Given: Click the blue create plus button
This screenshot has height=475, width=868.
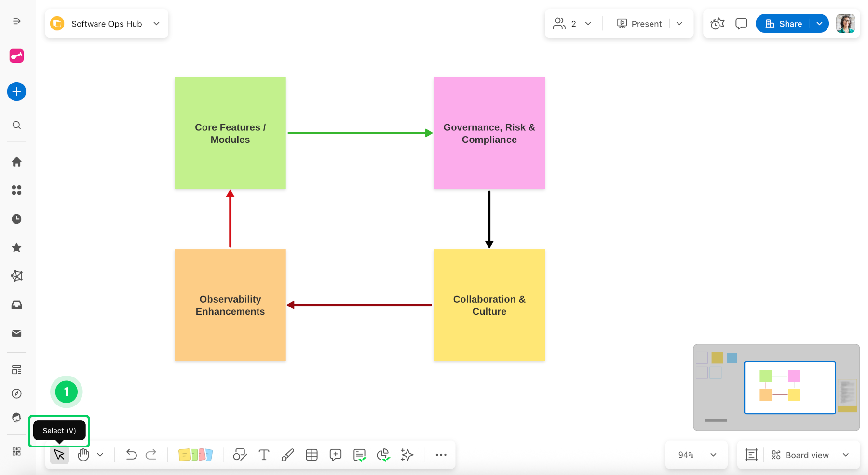Looking at the screenshot, I should (16, 92).
